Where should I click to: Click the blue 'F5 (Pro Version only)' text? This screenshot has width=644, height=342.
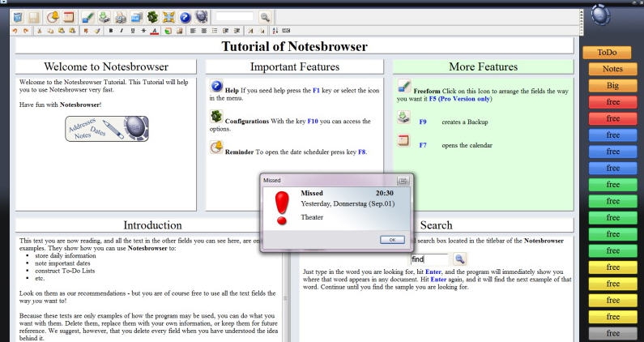460,99
